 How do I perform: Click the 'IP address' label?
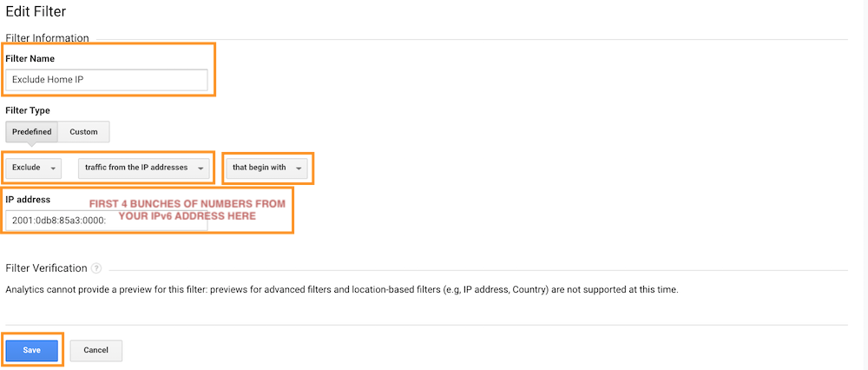pyautogui.click(x=28, y=200)
